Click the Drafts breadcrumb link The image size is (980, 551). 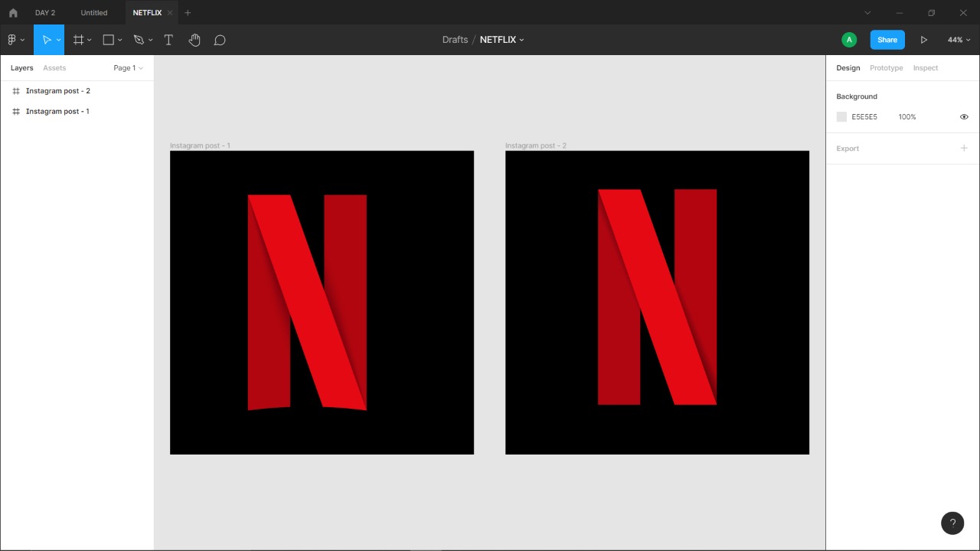click(455, 40)
